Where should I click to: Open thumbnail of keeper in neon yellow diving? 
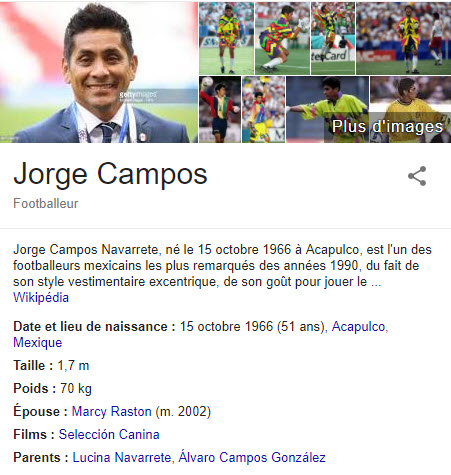pyautogui.click(x=328, y=109)
